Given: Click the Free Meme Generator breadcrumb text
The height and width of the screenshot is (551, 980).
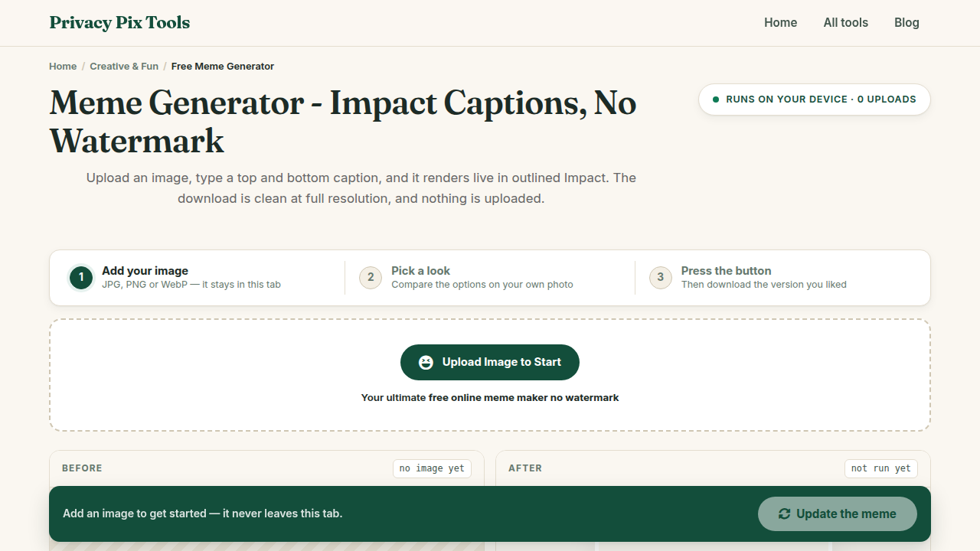Looking at the screenshot, I should click(x=223, y=67).
